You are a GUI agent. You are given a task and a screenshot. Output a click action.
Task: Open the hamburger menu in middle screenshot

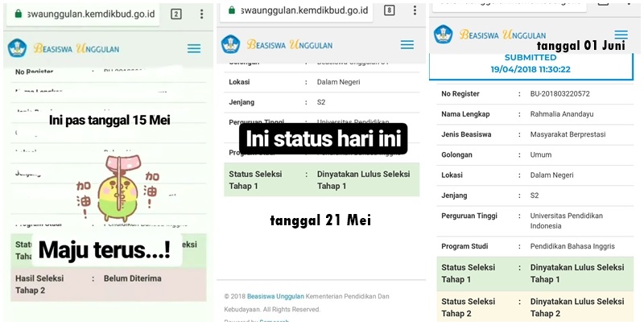click(407, 44)
